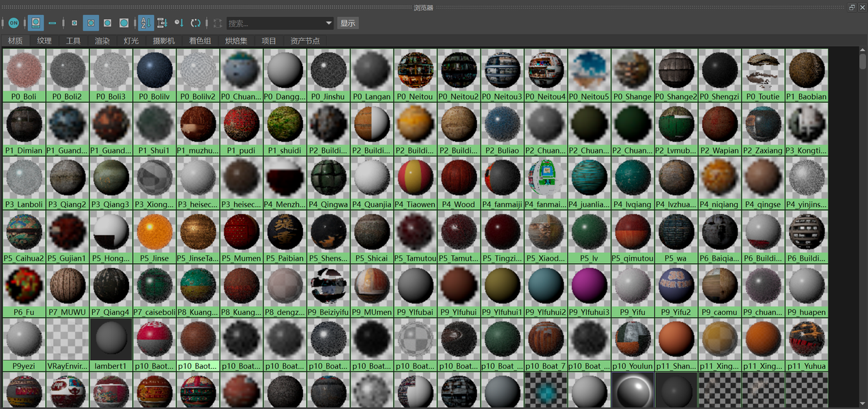Switch to the 材质 tab
Screen dimensions: 868x409
(16, 41)
